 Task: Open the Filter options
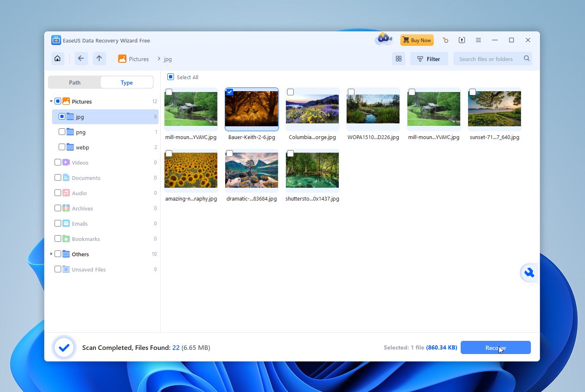click(429, 59)
